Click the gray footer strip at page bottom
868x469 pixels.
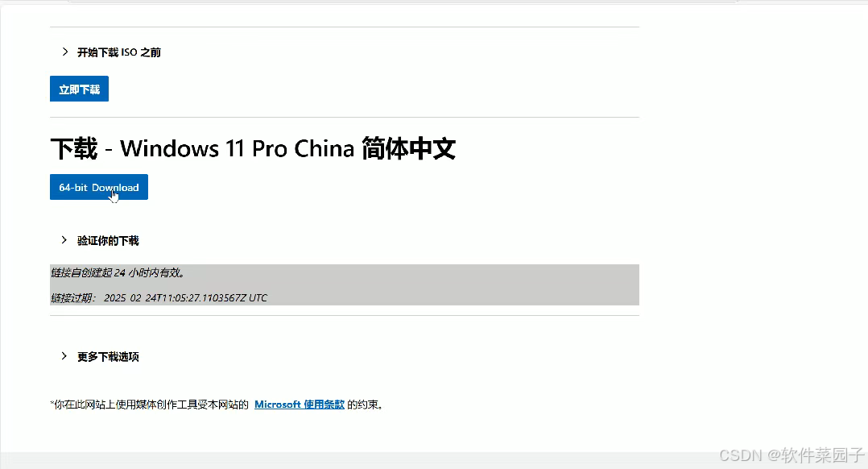434,461
